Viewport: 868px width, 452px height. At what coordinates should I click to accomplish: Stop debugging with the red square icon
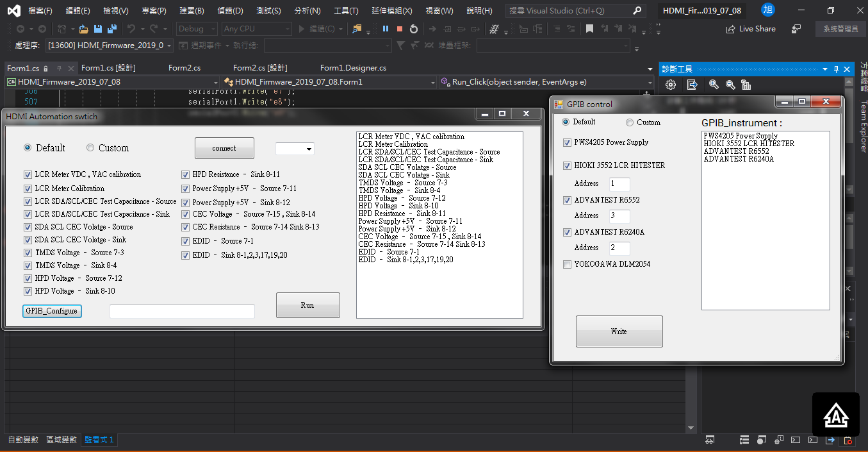coord(400,29)
